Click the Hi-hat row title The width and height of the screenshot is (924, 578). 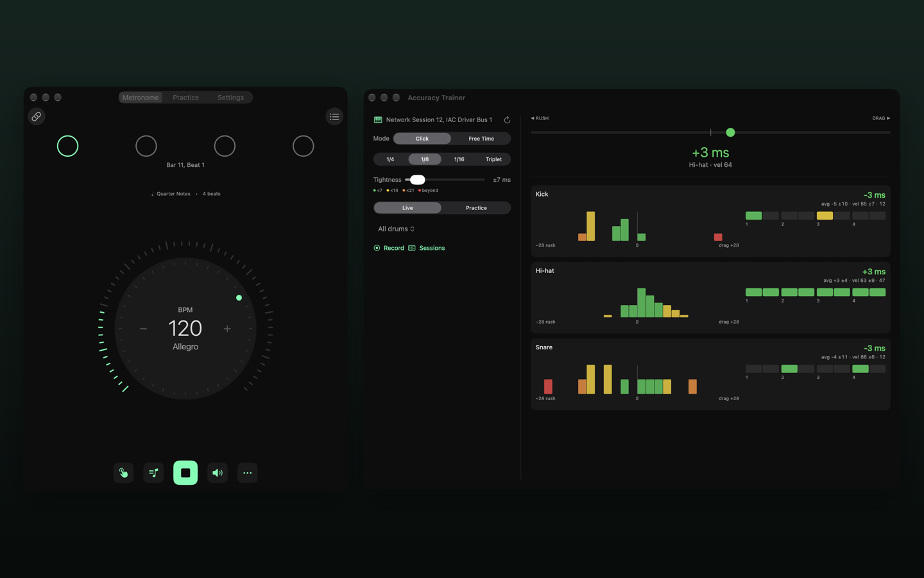pyautogui.click(x=545, y=270)
